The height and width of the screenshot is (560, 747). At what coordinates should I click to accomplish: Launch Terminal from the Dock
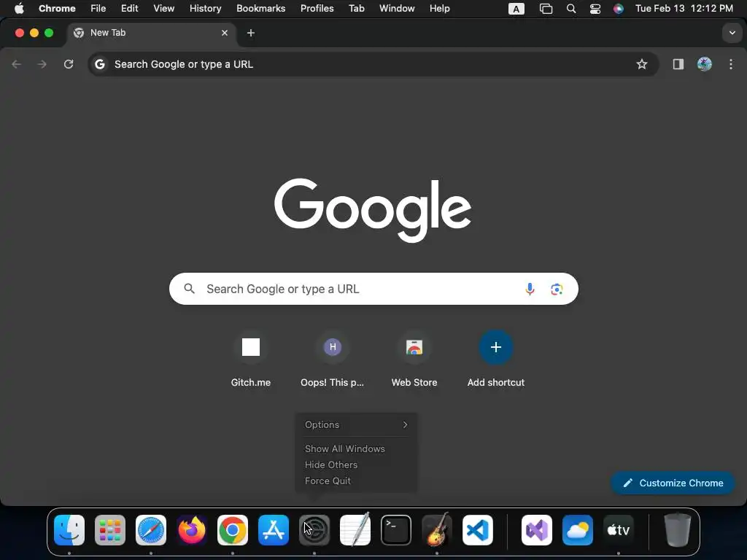(x=396, y=530)
